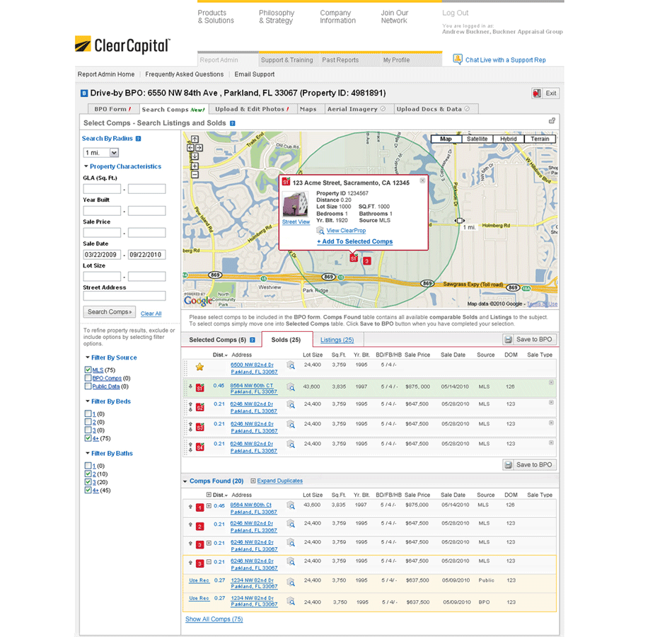Collapse the Comps Found section
The height and width of the screenshot is (637, 672).
tap(185, 481)
